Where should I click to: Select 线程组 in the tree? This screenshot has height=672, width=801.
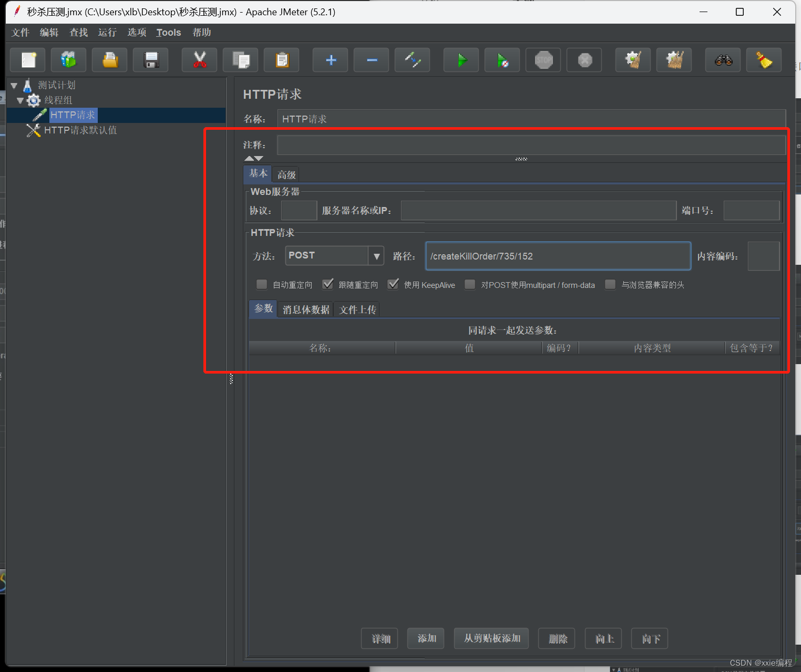pos(58,100)
